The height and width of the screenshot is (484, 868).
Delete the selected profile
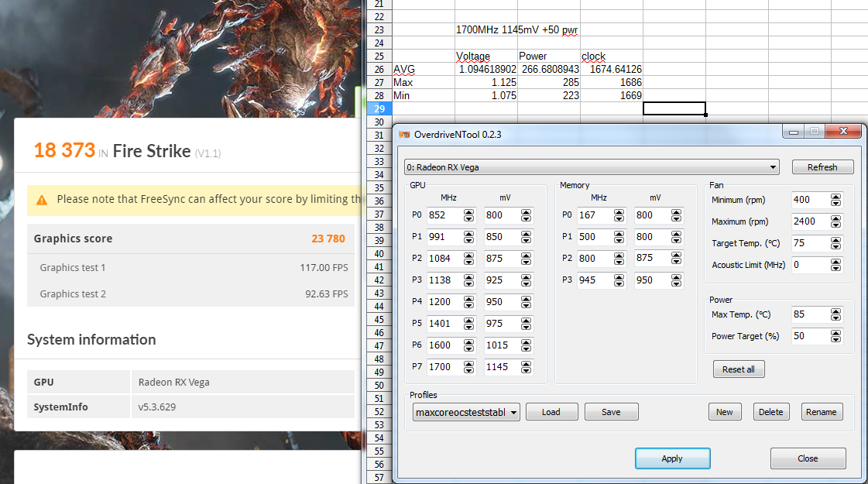[771, 412]
